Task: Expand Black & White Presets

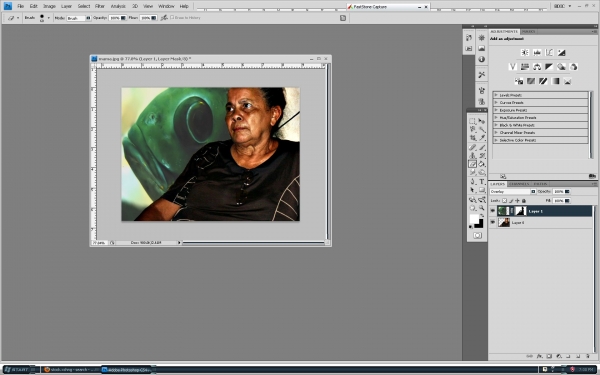Action: pos(496,125)
